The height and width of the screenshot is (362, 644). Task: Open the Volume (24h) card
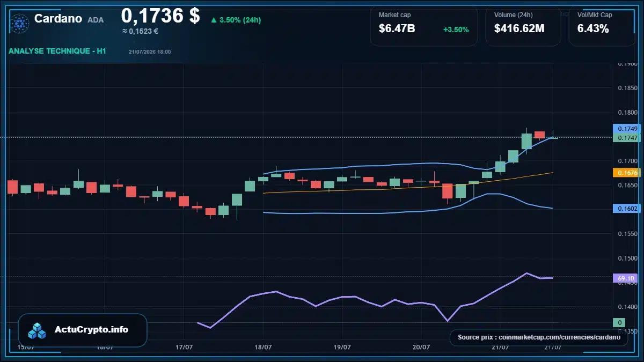click(x=523, y=26)
